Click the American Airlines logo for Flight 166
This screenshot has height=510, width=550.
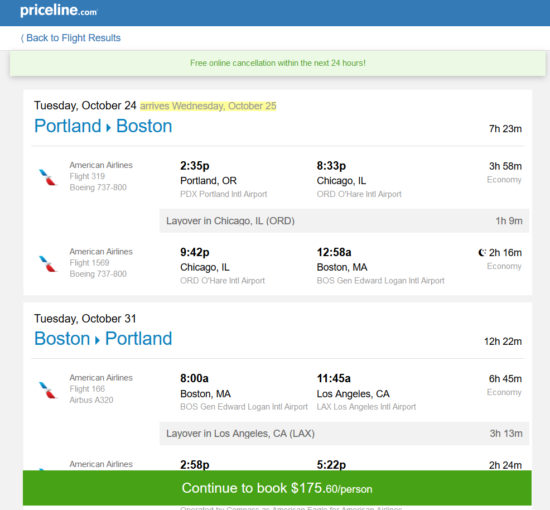point(48,390)
